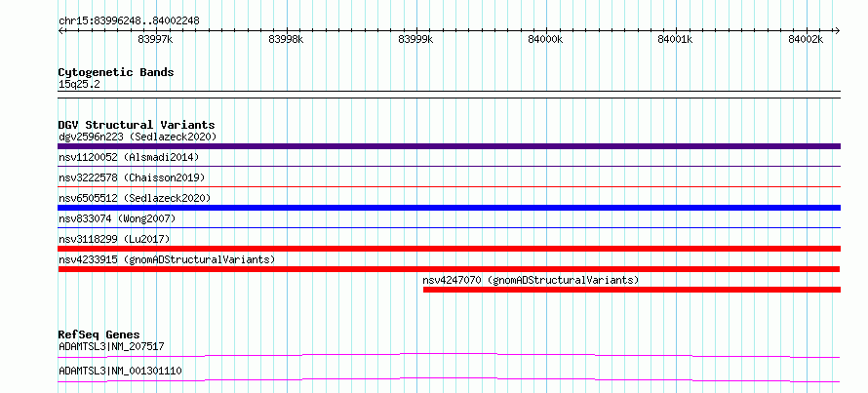
Task: Click the magenta ADAMTSL3 NM_001301110 transcript line
Action: coord(449,379)
